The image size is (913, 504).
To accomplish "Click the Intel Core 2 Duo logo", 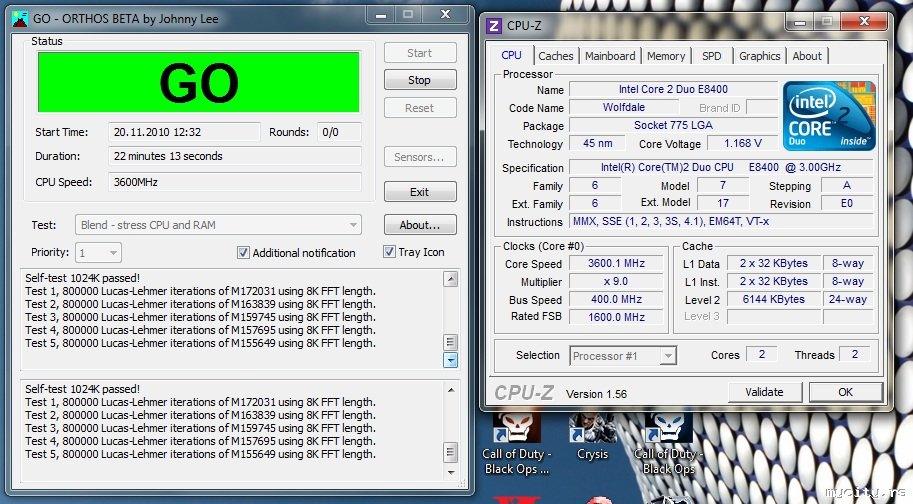I will [829, 116].
